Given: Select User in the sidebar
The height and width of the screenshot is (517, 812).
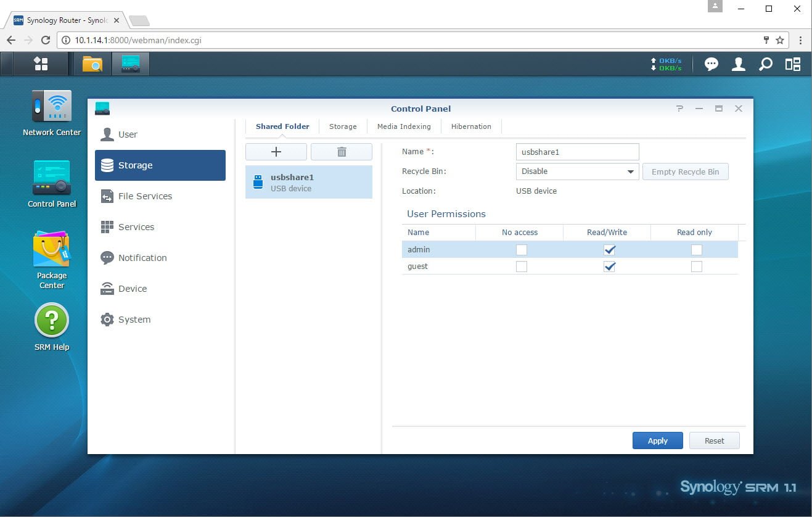Looking at the screenshot, I should point(160,134).
